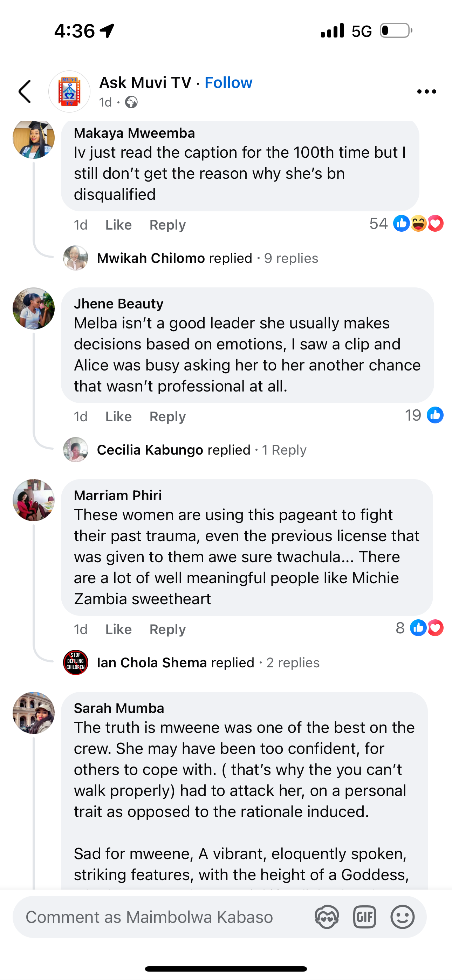This screenshot has width=452, height=980.
Task: Like Makaya Mweemba's comment
Action: click(118, 225)
